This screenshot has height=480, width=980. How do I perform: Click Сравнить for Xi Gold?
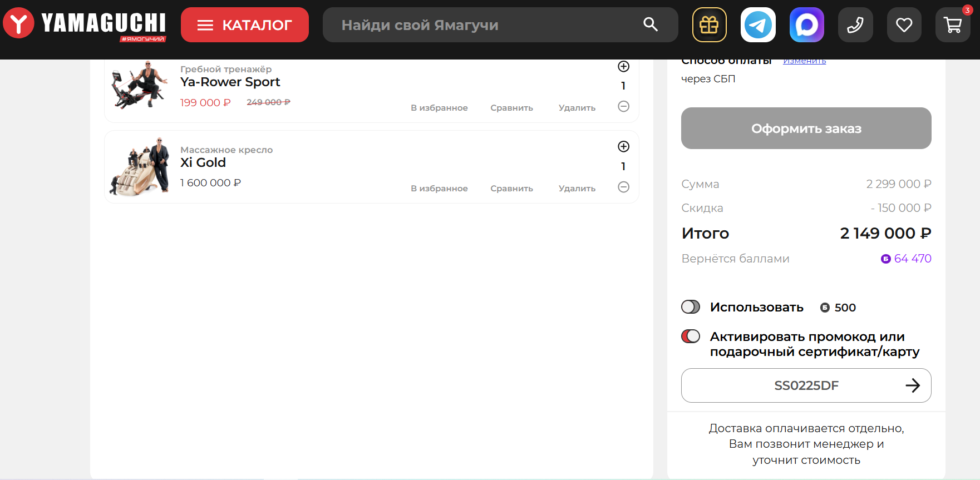pos(512,189)
